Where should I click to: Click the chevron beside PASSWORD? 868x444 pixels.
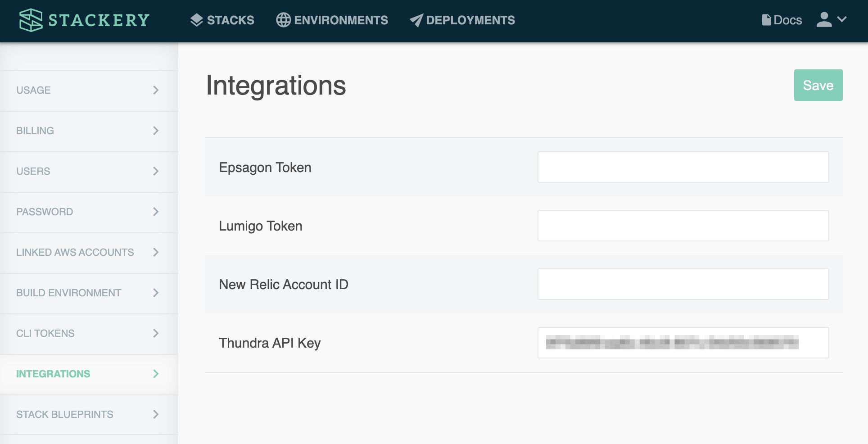(156, 212)
